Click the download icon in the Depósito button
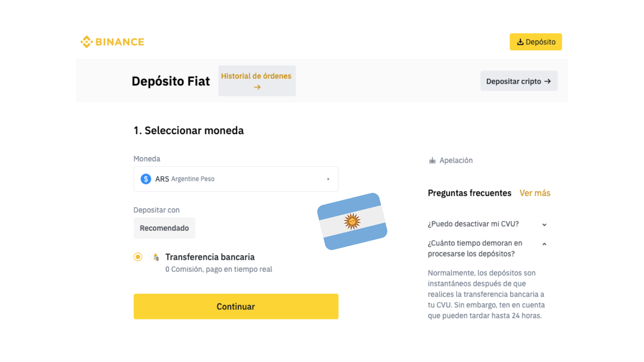This screenshot has height=362, width=644. (x=520, y=42)
